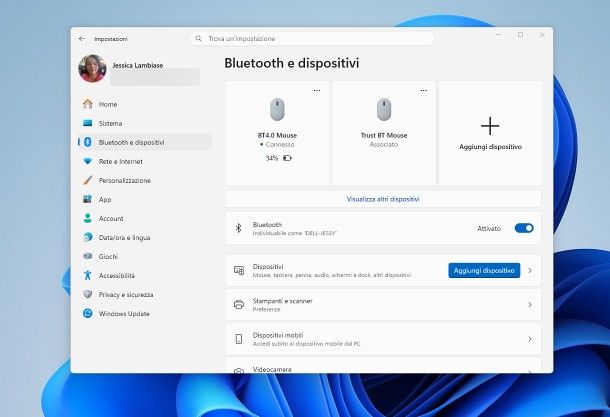Click the search magnifier icon
Image resolution: width=610 pixels, height=417 pixels.
(198, 39)
